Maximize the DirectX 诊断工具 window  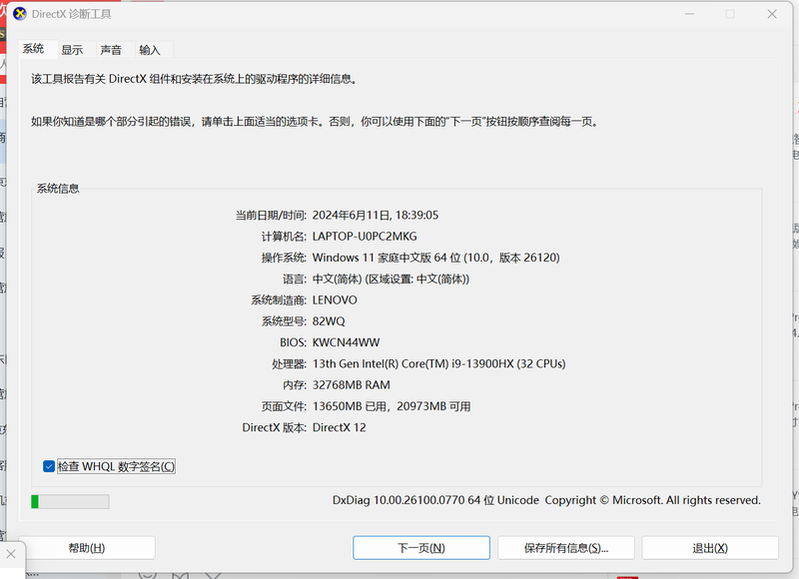pyautogui.click(x=730, y=14)
